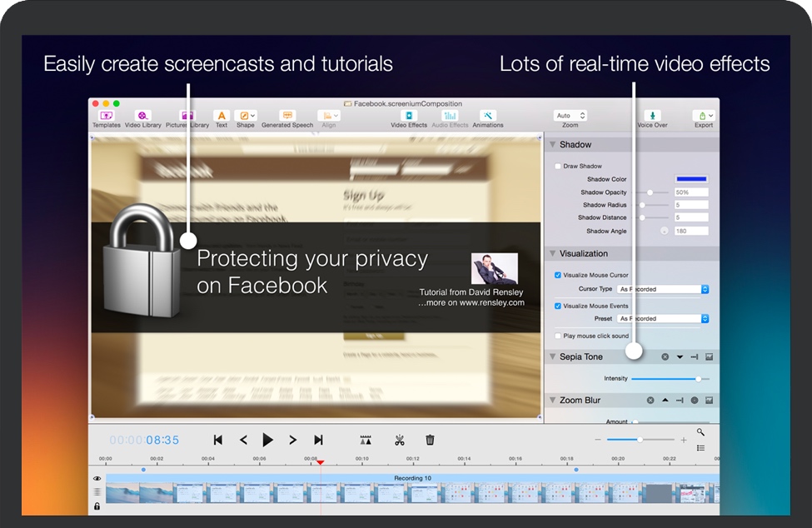Click the Shadow Color swatch

click(691, 179)
